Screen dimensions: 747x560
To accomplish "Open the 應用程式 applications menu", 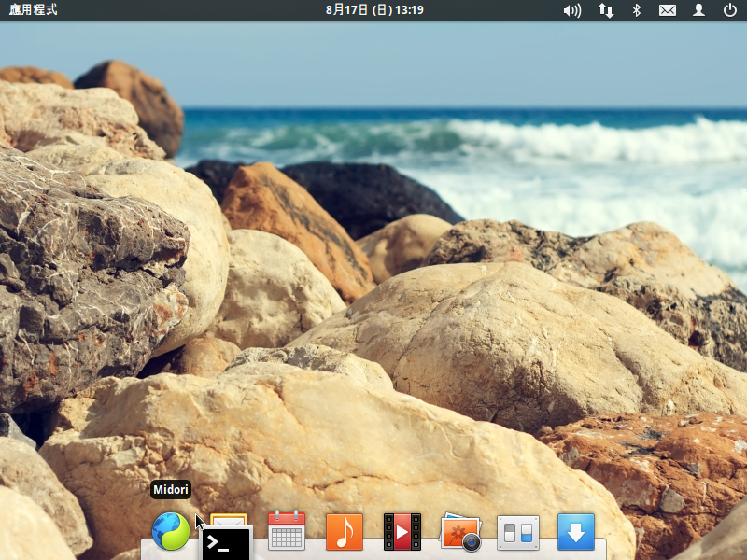I will [x=33, y=9].
